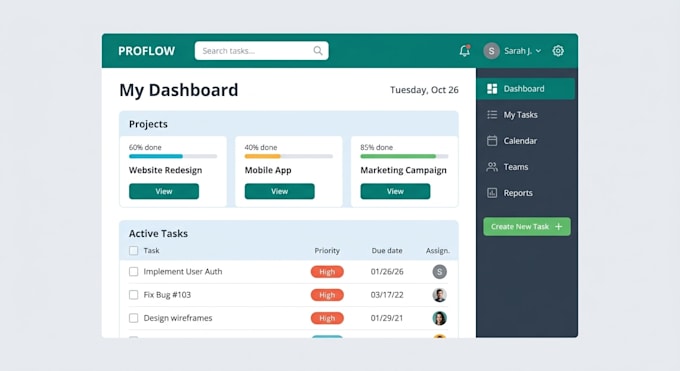Click the Website Redesign 60% progress bar
Image resolution: width=680 pixels, height=371 pixels.
pyautogui.click(x=173, y=156)
